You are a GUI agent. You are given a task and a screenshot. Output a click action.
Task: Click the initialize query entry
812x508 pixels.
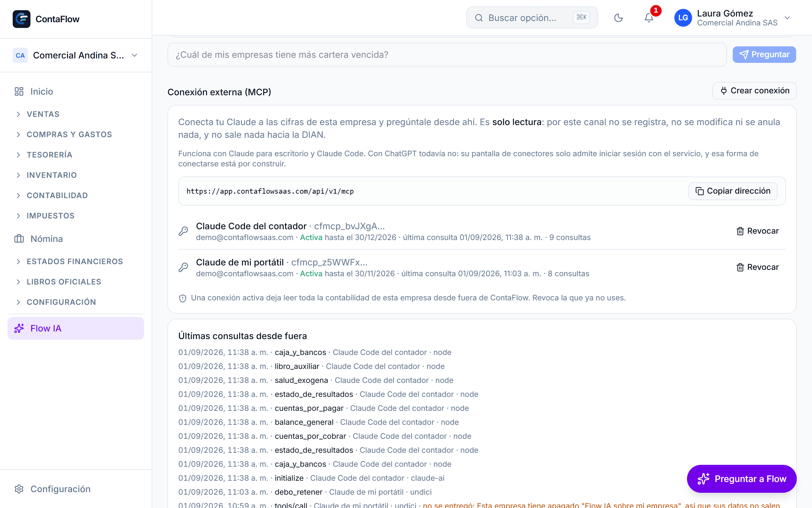point(289,478)
